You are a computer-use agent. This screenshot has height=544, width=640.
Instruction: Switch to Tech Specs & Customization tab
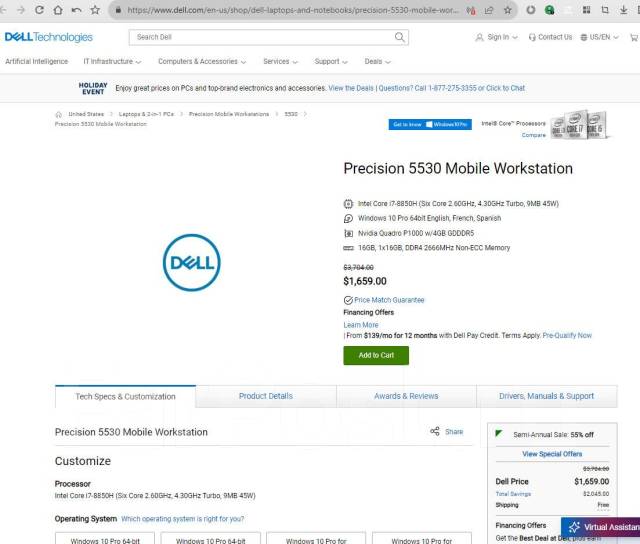(125, 396)
